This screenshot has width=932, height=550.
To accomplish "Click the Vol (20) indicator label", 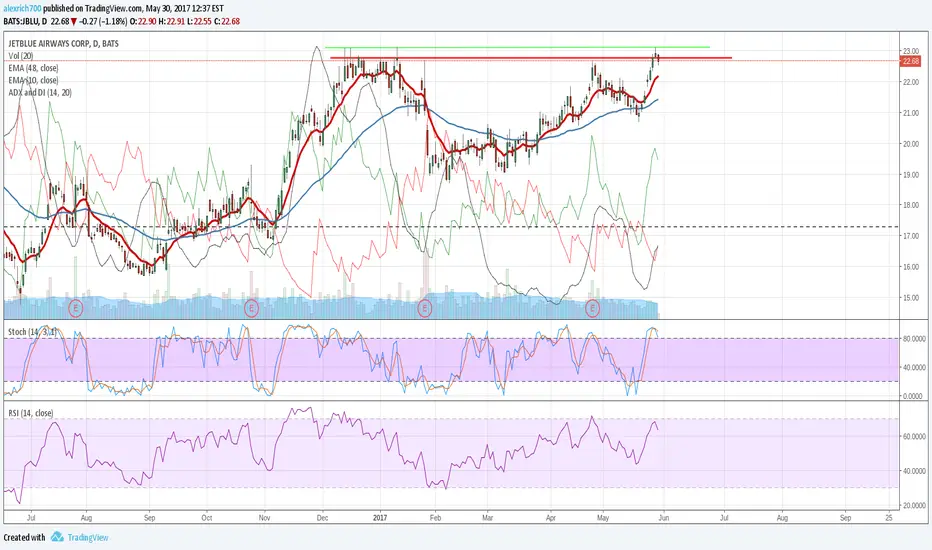I will point(21,56).
